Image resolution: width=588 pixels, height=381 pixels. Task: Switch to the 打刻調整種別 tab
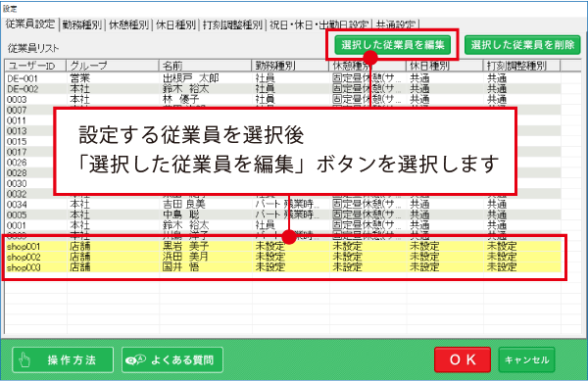232,25
